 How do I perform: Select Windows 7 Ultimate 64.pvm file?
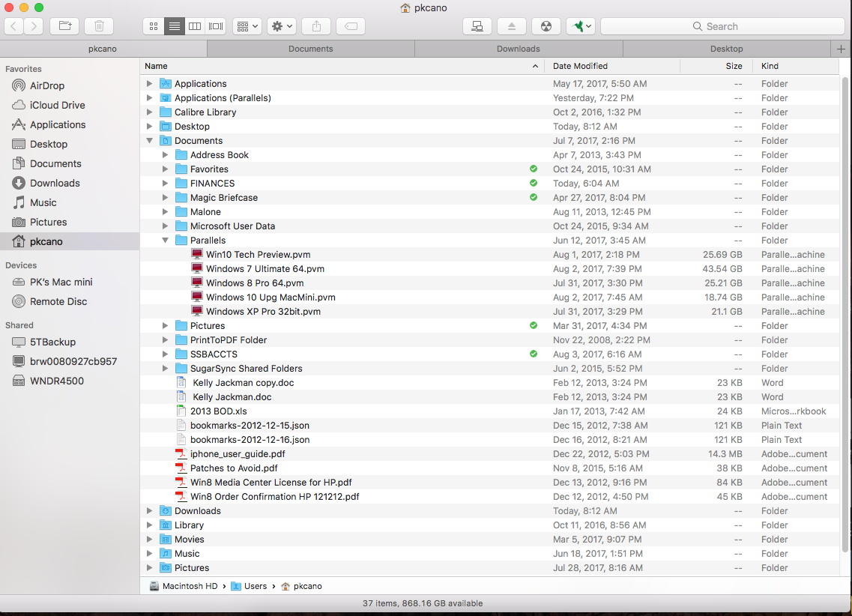click(265, 269)
